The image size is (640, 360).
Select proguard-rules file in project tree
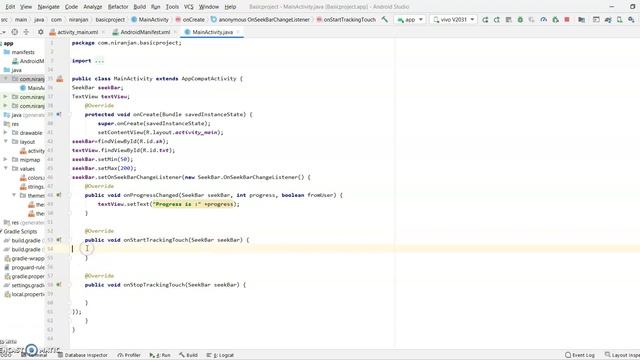click(x=24, y=267)
